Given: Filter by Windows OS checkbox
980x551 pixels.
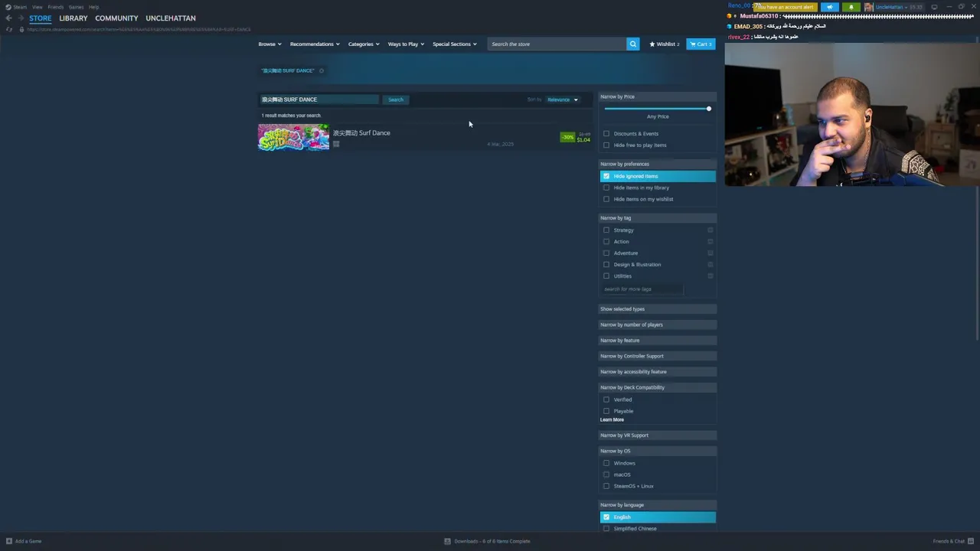Looking at the screenshot, I should point(606,463).
